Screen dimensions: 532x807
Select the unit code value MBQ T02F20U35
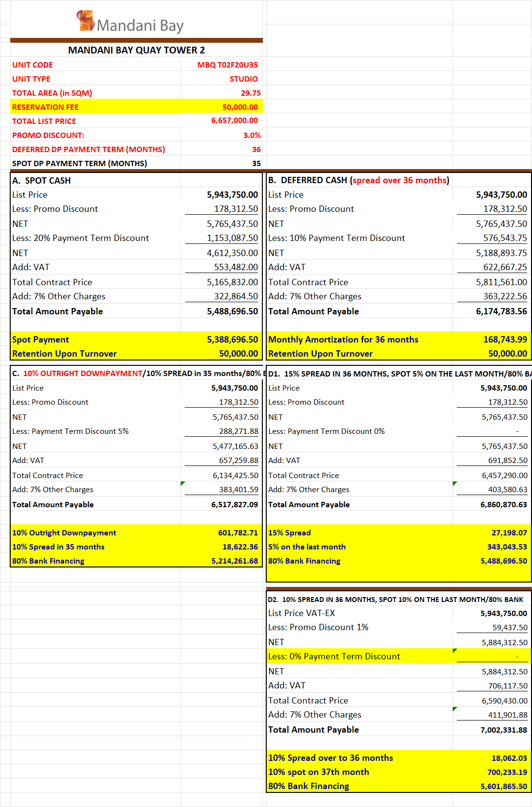coord(227,65)
